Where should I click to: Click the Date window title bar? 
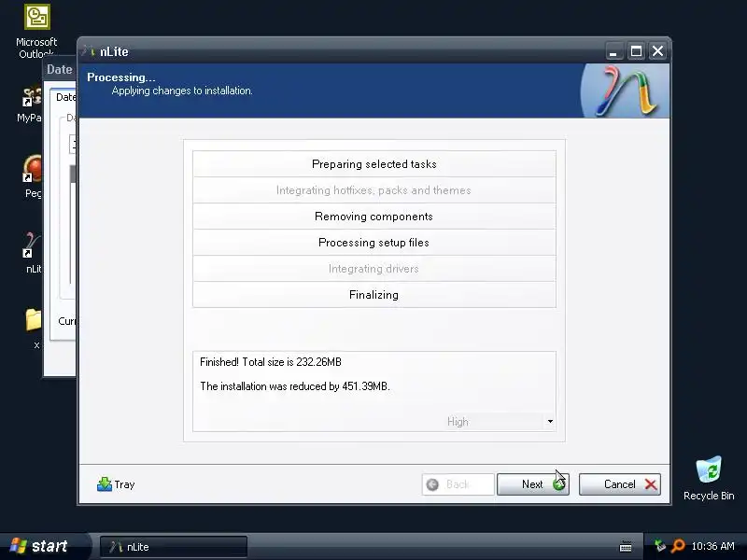tap(60, 69)
